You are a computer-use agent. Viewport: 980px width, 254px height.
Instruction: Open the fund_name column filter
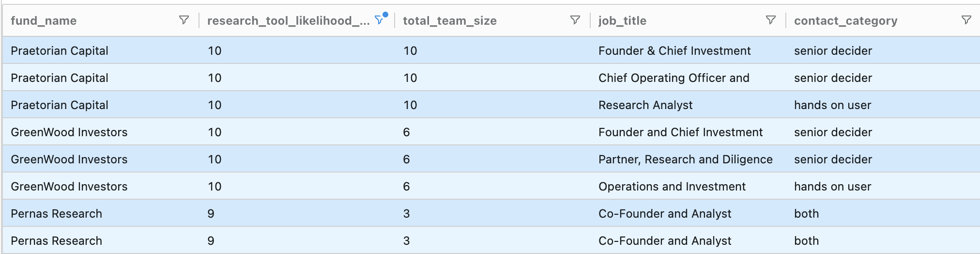click(184, 20)
